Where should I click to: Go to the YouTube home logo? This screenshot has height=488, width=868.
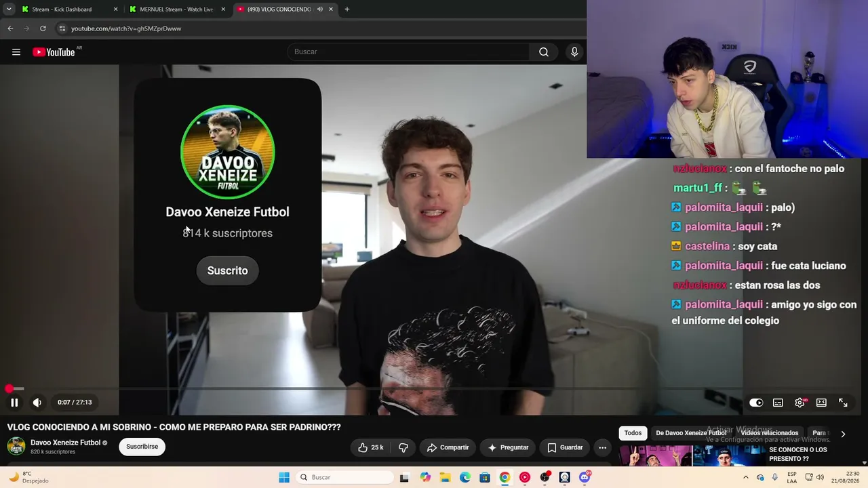54,52
